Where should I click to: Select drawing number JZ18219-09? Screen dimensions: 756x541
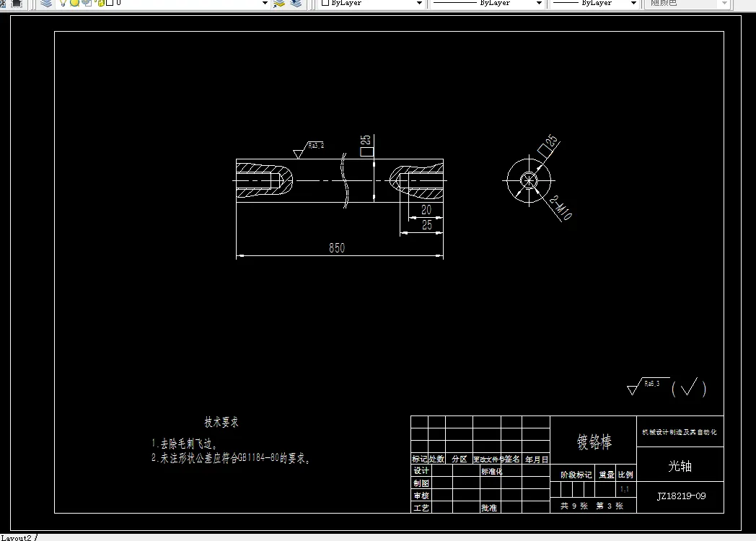click(x=681, y=496)
